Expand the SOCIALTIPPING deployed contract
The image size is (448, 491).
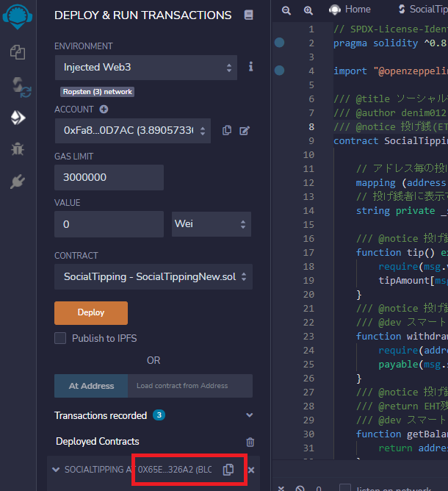(56, 470)
